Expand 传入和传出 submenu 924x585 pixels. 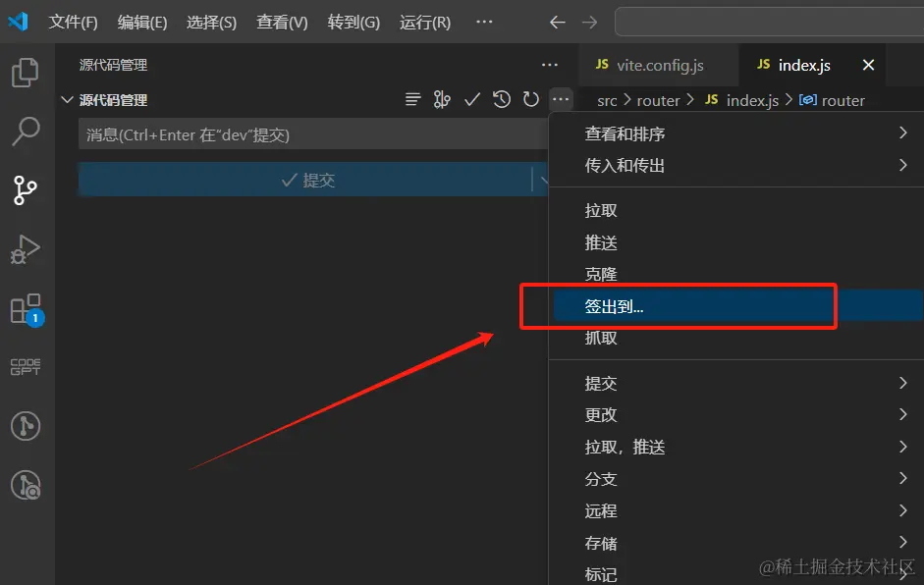(736, 166)
